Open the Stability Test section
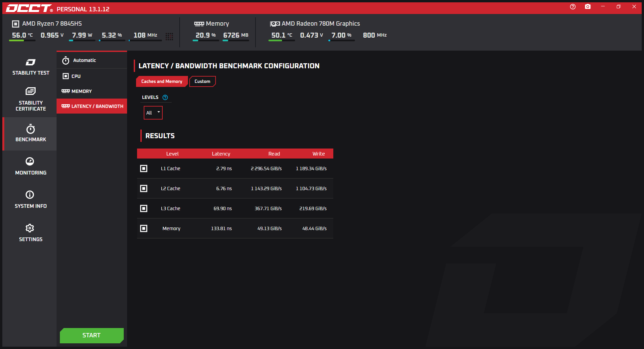The height and width of the screenshot is (349, 644). pyautogui.click(x=31, y=67)
